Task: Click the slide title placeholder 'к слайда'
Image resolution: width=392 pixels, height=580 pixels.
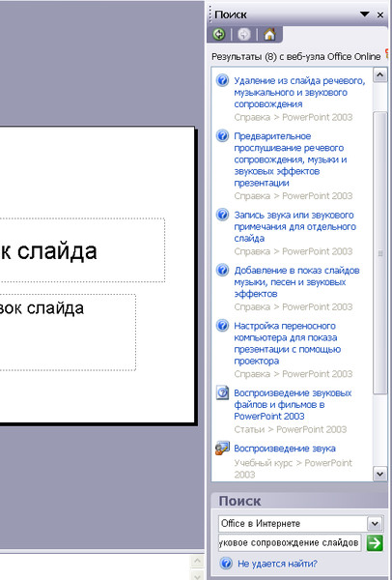Action: pyautogui.click(x=82, y=250)
